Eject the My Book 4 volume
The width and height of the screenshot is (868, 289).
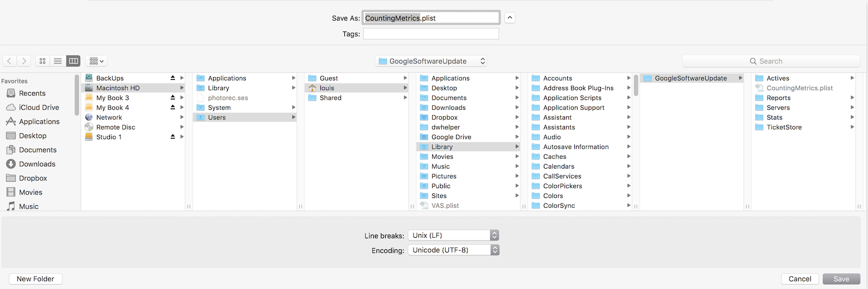pos(173,107)
